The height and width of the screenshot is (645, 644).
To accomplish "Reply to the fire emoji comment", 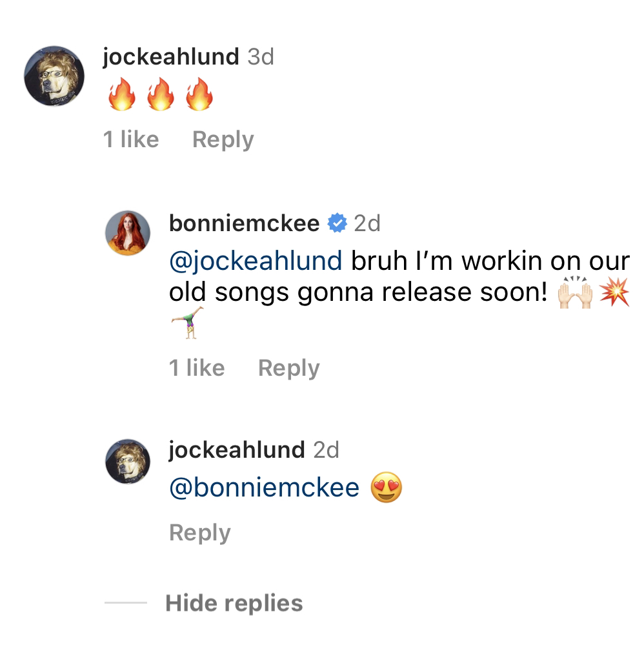I will click(223, 139).
